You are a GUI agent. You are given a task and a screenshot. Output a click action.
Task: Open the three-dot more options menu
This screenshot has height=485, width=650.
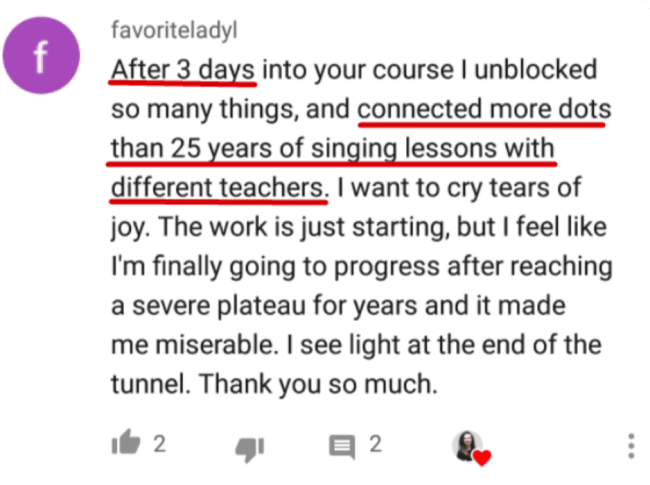click(631, 446)
